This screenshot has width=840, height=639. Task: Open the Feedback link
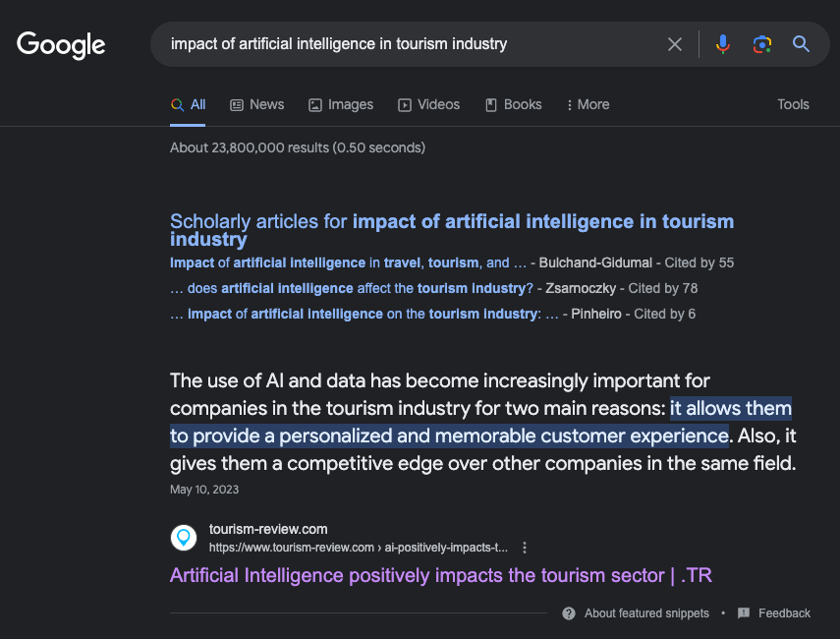pos(784,613)
